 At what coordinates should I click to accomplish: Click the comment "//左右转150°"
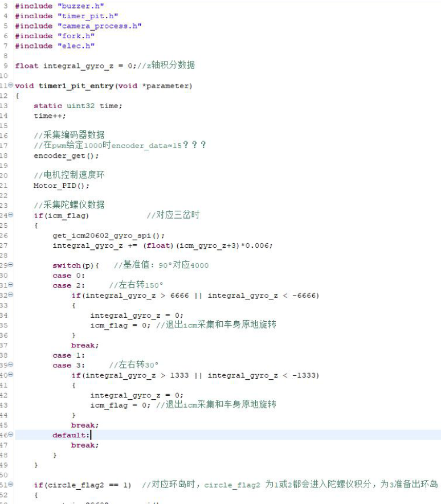point(136,285)
